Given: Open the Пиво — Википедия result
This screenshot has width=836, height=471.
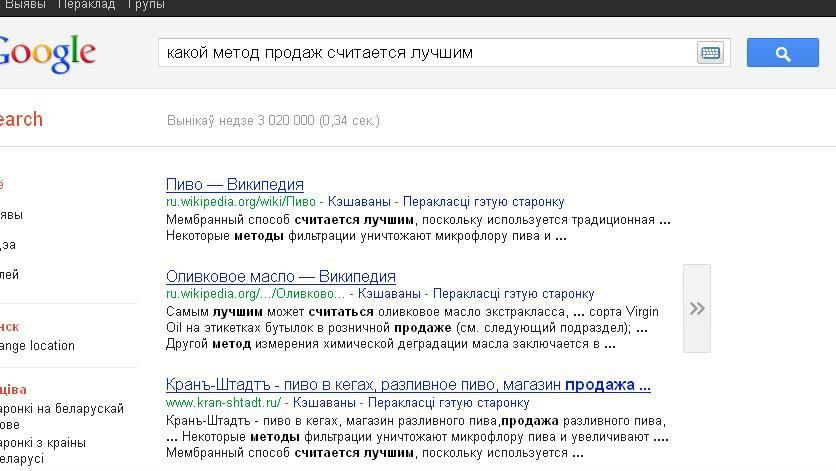Looking at the screenshot, I should pyautogui.click(x=234, y=184).
